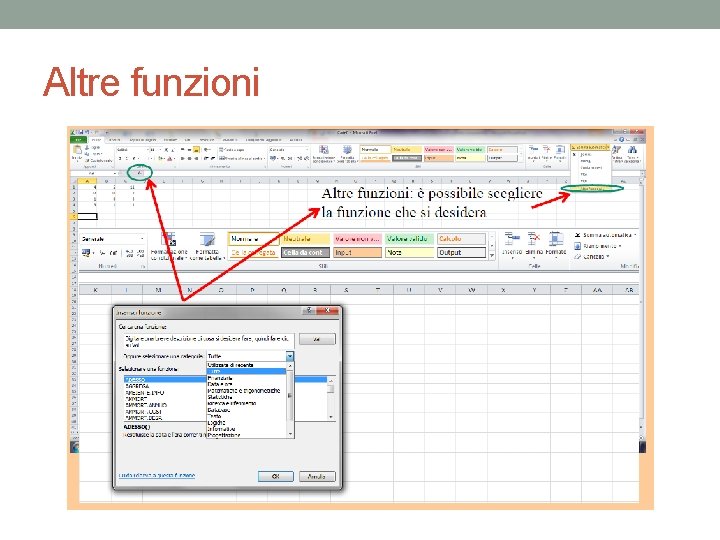Click the Find binoculars icon in the top ribbon
This screenshot has width=720, height=540.
click(632, 150)
